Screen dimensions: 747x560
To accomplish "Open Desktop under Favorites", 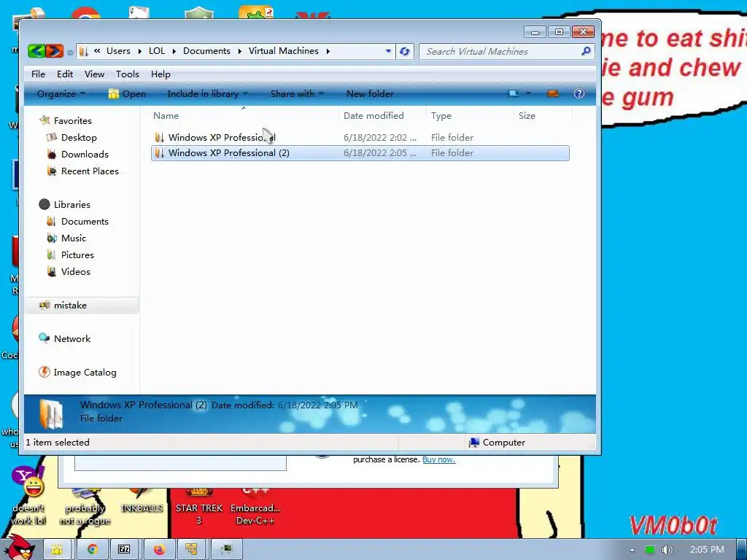I will coord(79,138).
